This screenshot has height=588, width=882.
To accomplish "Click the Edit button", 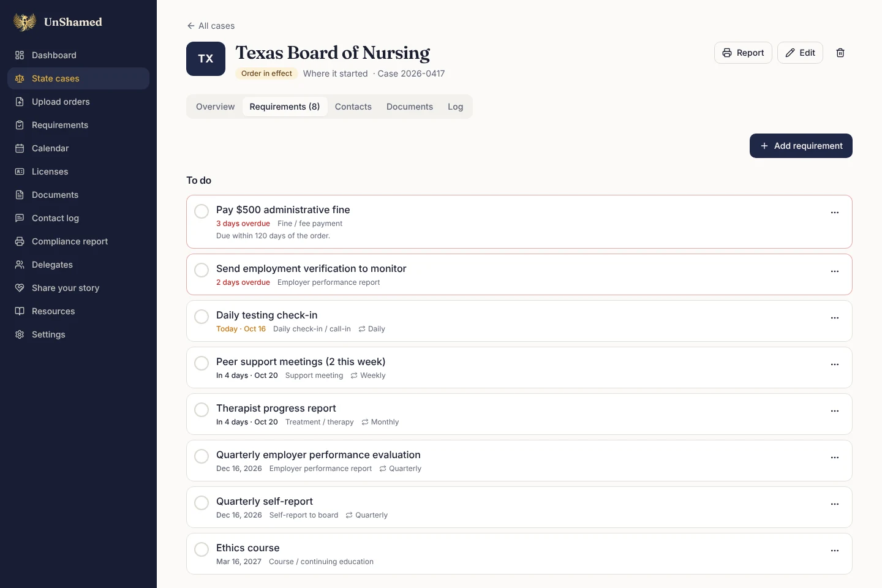I will (801, 53).
